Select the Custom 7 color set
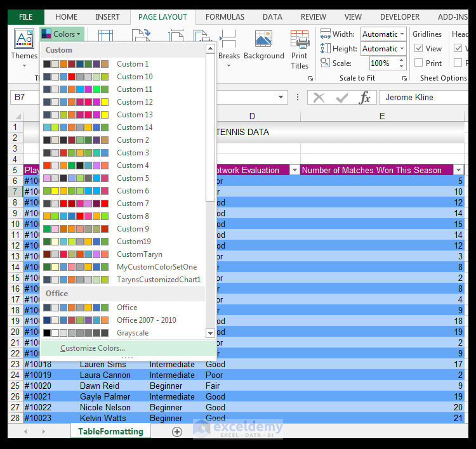 pos(124,204)
